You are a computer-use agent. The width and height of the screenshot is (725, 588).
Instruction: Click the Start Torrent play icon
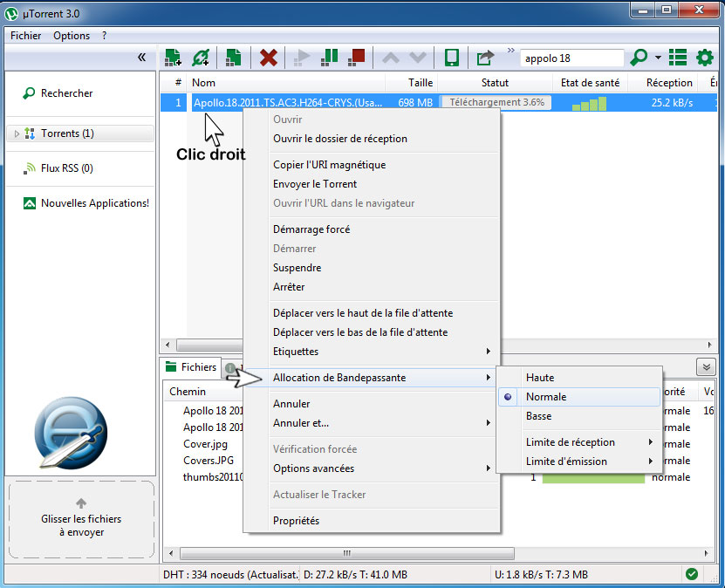302,58
